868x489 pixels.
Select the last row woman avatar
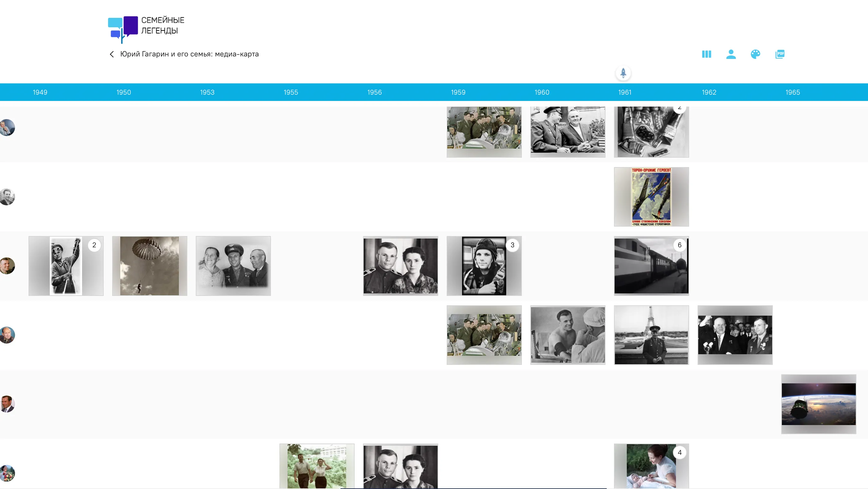[7, 473]
